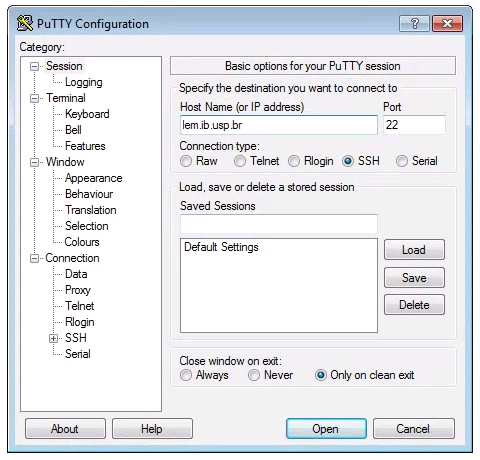
Task: Click the Port number field
Action: [414, 125]
